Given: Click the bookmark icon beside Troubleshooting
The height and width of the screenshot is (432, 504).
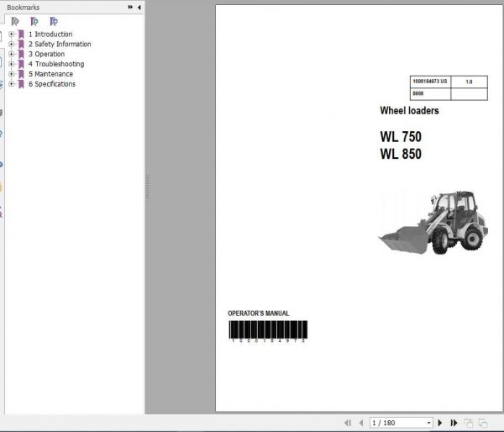Looking at the screenshot, I should (21, 64).
